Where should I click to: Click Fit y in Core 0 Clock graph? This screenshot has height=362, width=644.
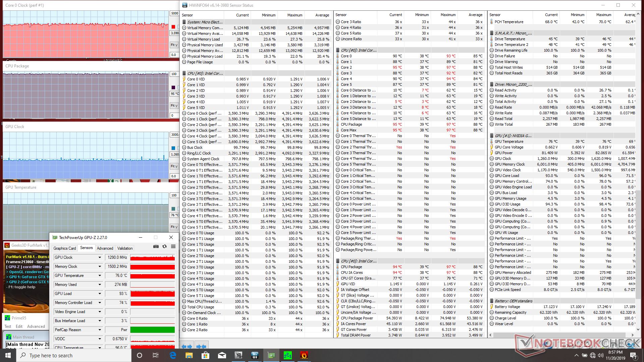(174, 45)
